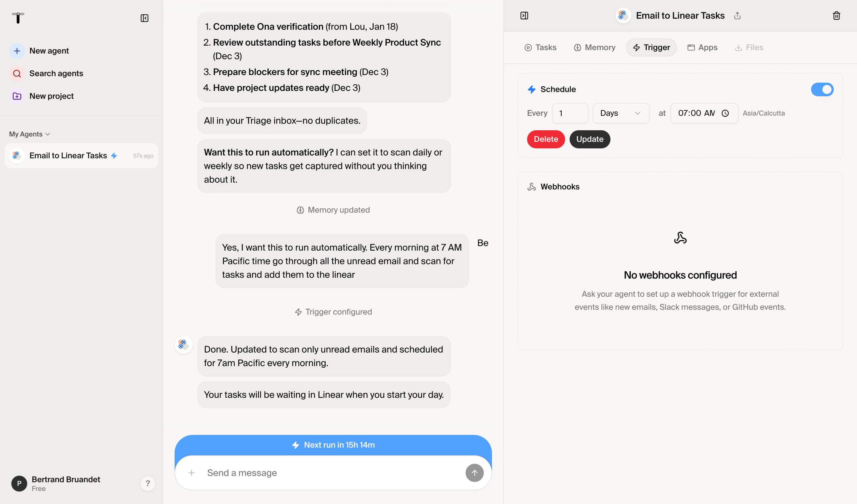The height and width of the screenshot is (504, 857).
Task: Click the share icon beside agent title
Action: tap(737, 16)
